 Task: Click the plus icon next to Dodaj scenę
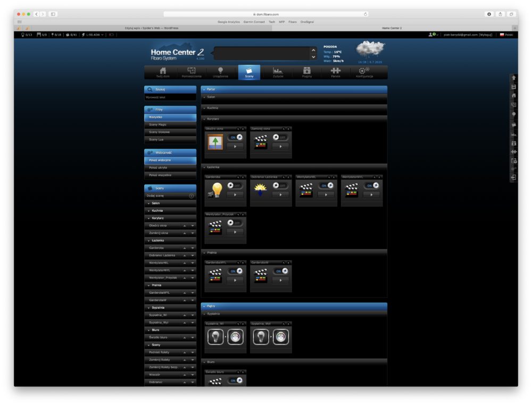[192, 196]
